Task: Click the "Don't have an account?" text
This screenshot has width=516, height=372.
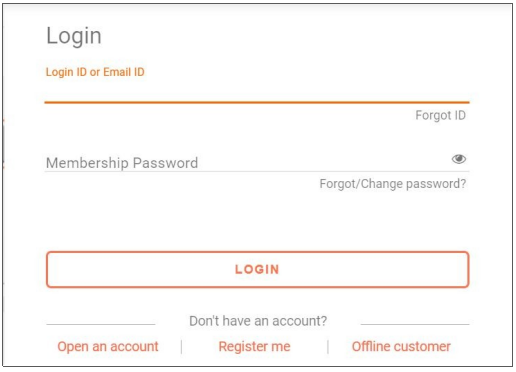Action: pyautogui.click(x=258, y=321)
